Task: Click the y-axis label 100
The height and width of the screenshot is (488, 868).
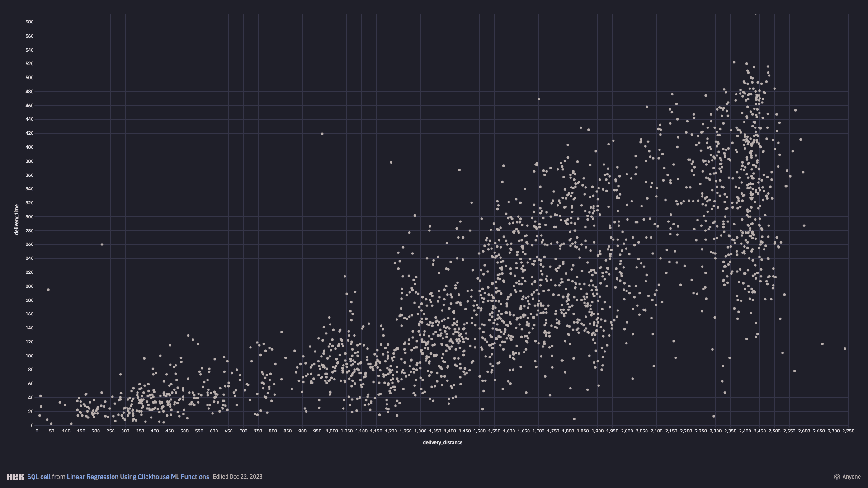Action: pyautogui.click(x=29, y=356)
